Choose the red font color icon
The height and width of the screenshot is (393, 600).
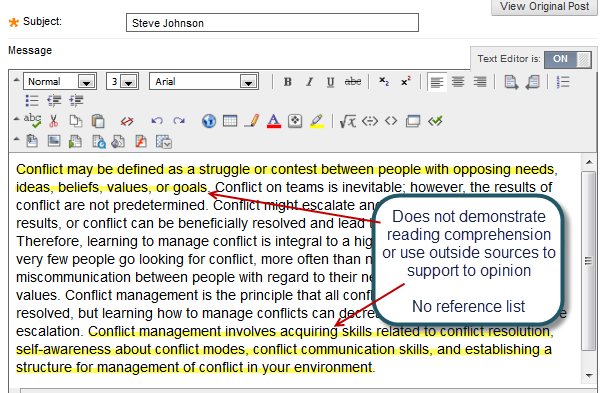[274, 121]
